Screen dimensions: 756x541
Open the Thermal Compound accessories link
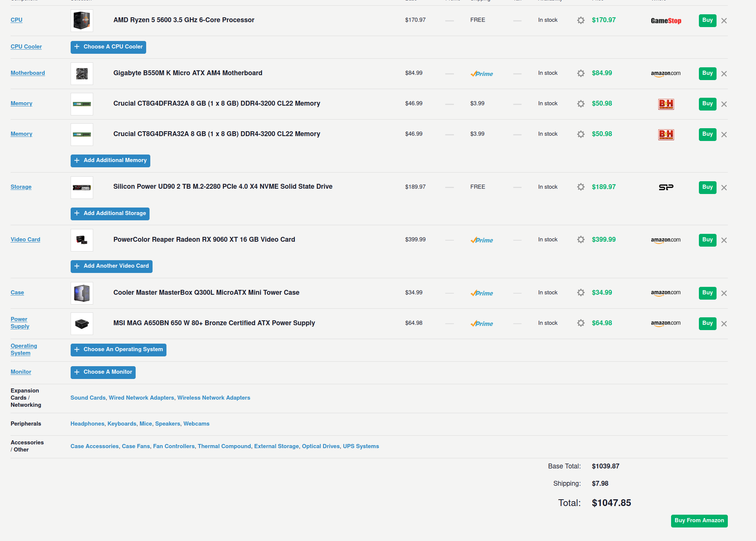click(x=224, y=446)
